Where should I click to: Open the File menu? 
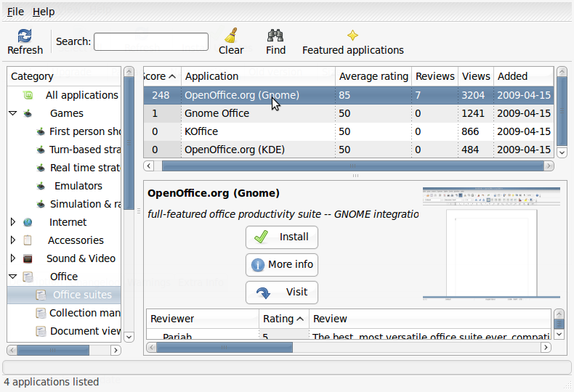15,12
